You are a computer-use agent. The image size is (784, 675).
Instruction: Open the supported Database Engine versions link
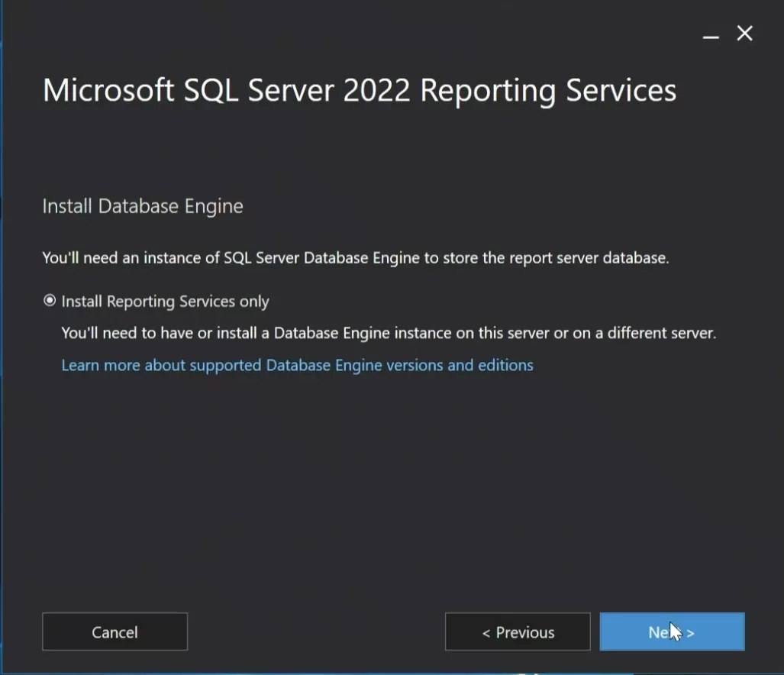point(297,366)
